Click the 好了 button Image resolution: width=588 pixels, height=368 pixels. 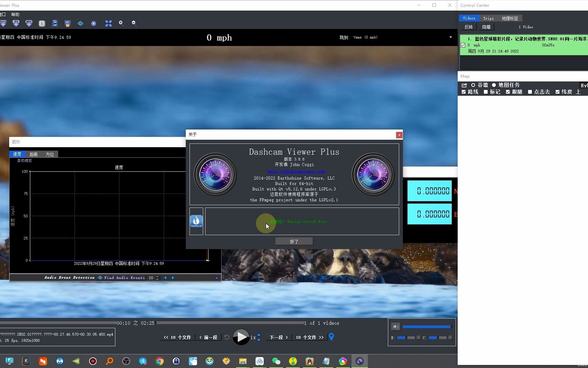point(294,242)
